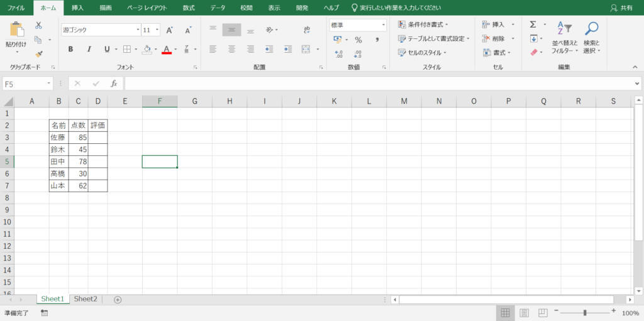Open Cell Styles (セルのスタイル) menu

pyautogui.click(x=423, y=53)
